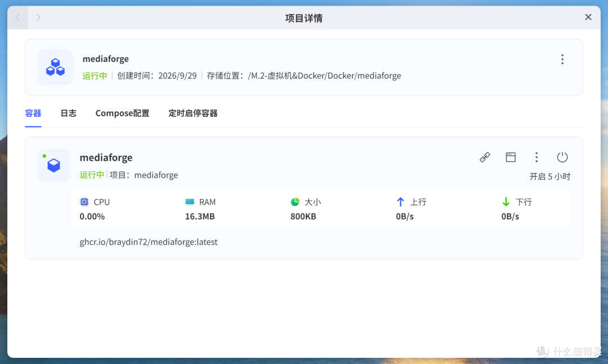This screenshot has width=608, height=364.
Task: Click the mediaforge project stacked-cubes icon
Action: click(55, 67)
